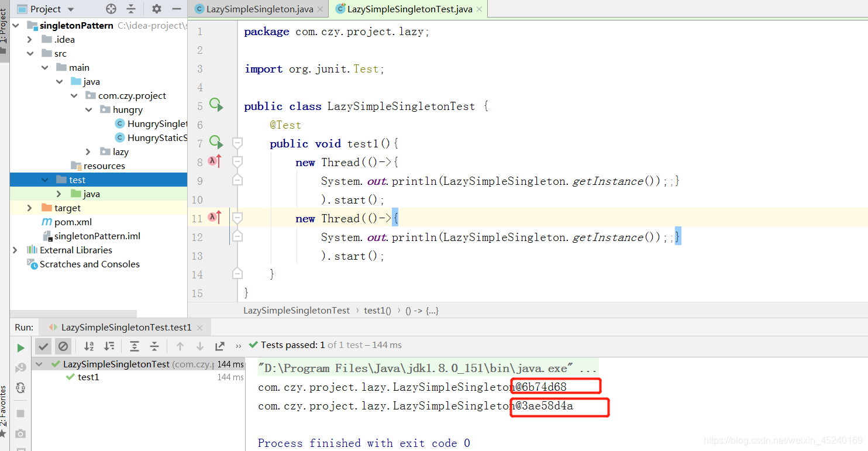Go to next failed test arrow
868x451 pixels.
pyautogui.click(x=200, y=346)
